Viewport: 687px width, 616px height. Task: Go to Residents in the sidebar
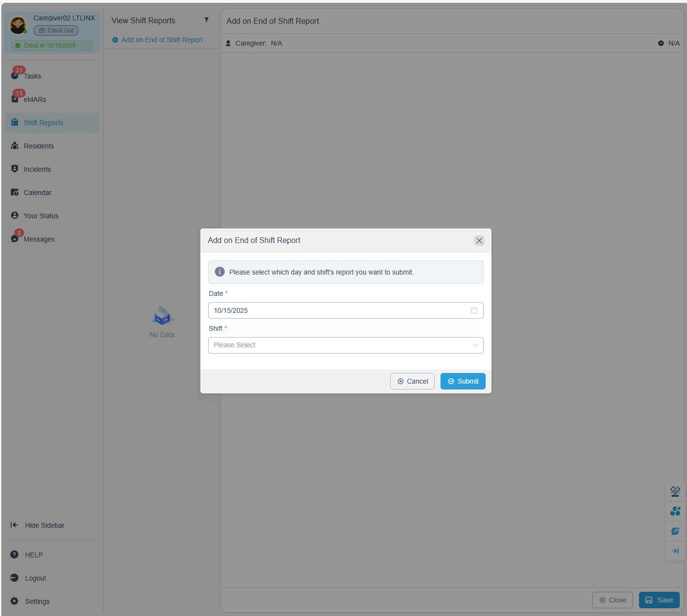(39, 146)
